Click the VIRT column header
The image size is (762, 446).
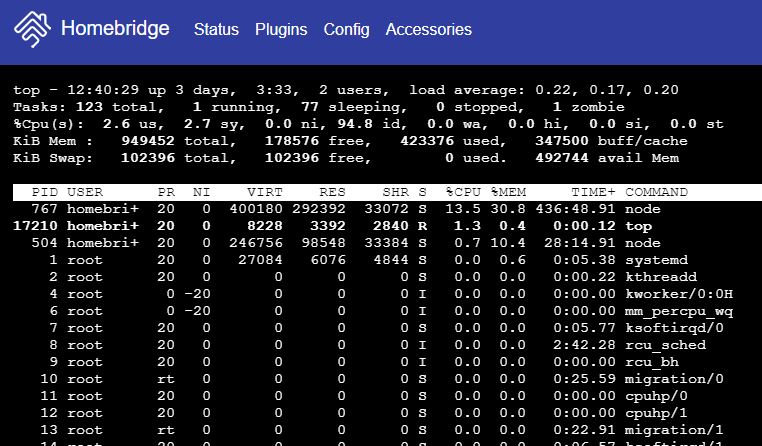click(x=265, y=192)
